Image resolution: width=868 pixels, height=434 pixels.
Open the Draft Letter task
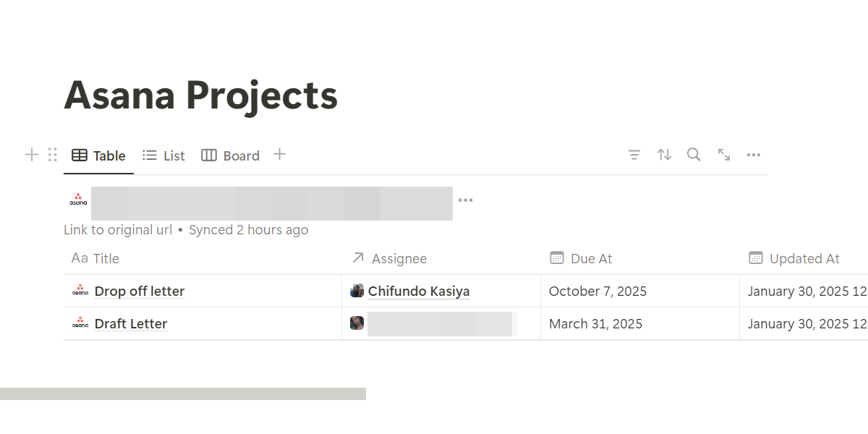(x=131, y=324)
